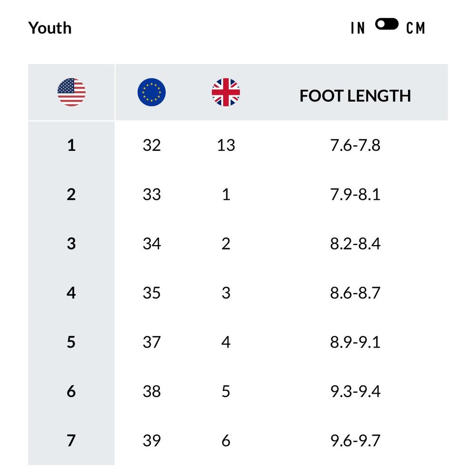Click the US flag icon
This screenshot has width=476, height=476.
[x=71, y=92]
